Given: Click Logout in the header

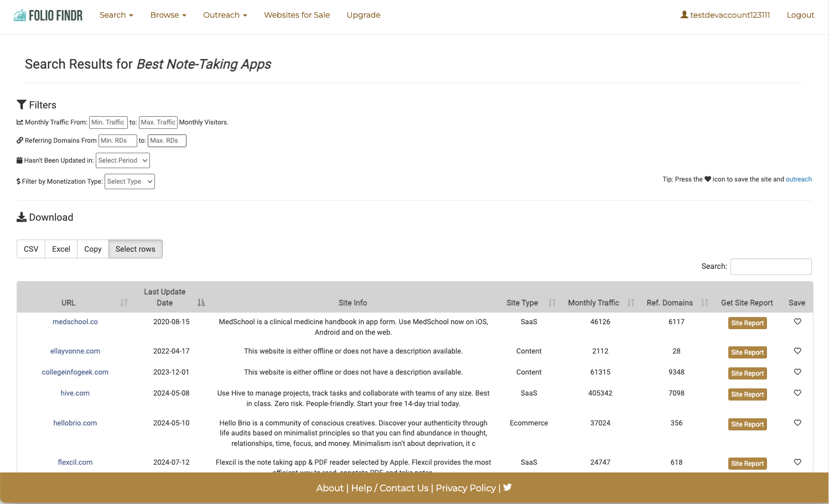Looking at the screenshot, I should pyautogui.click(x=800, y=15).
